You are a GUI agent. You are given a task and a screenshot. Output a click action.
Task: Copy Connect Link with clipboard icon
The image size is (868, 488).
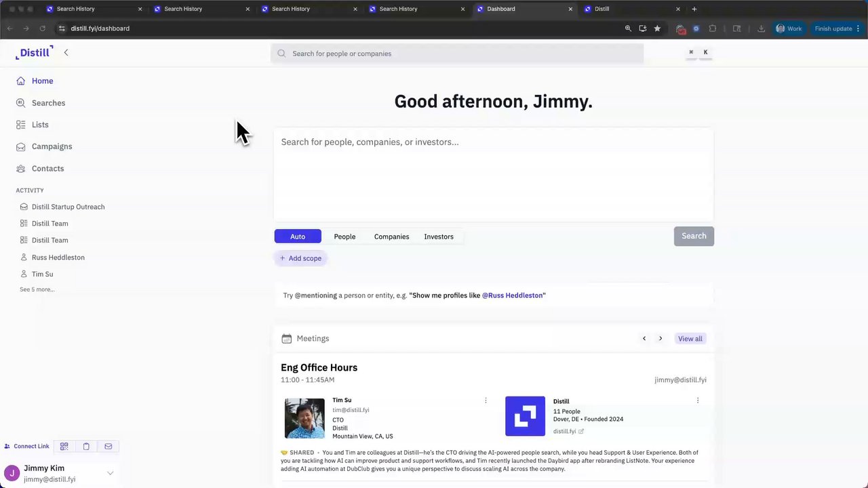(86, 446)
